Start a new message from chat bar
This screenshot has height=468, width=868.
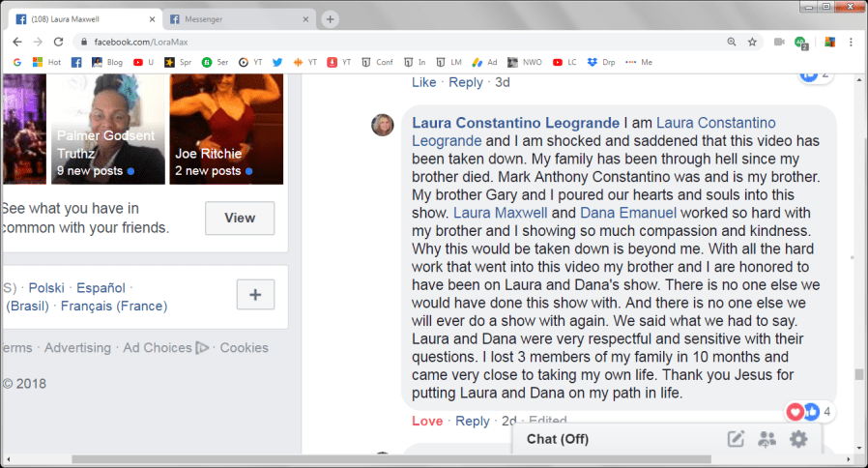[x=736, y=440]
